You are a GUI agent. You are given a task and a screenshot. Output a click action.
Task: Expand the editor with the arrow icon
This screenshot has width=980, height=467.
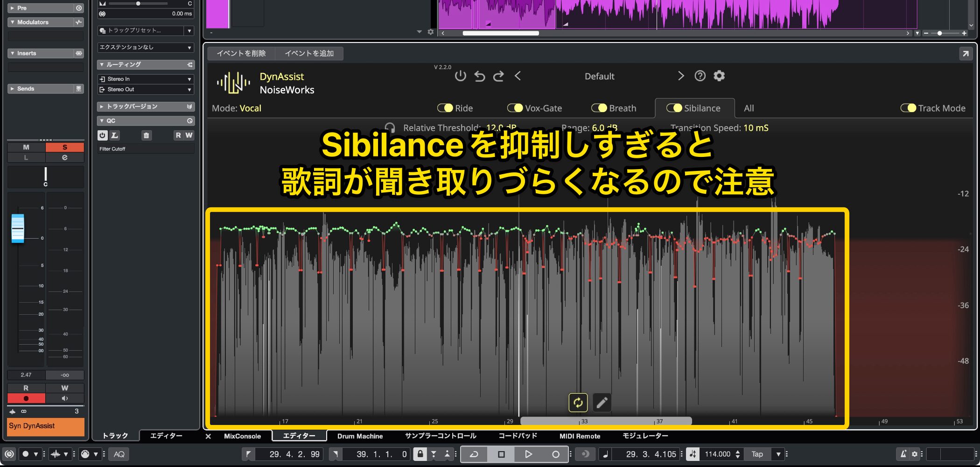965,54
